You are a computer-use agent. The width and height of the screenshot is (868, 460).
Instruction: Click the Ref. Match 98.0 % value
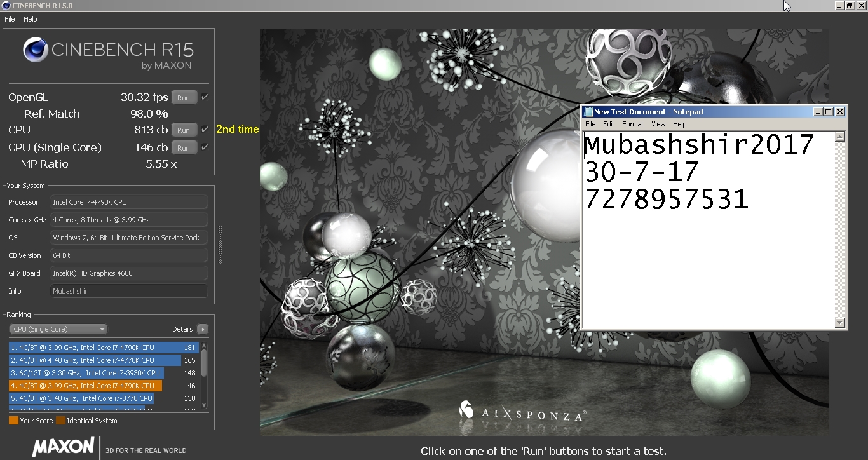[x=149, y=114]
